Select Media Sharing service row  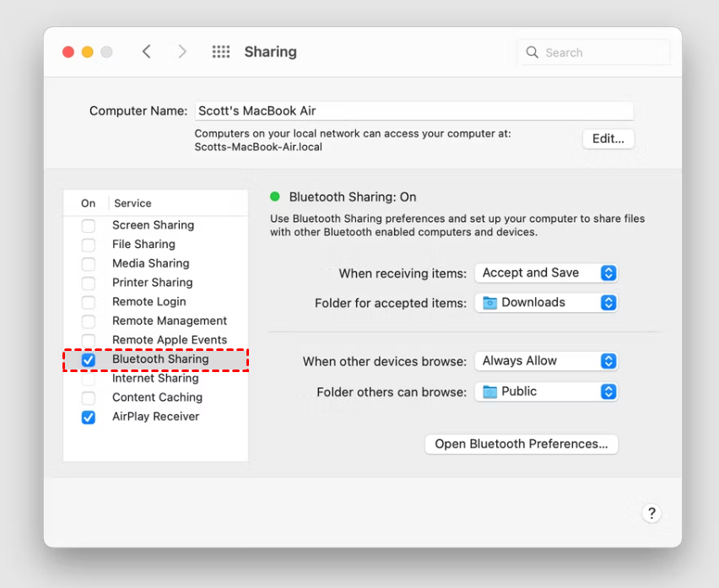[156, 263]
